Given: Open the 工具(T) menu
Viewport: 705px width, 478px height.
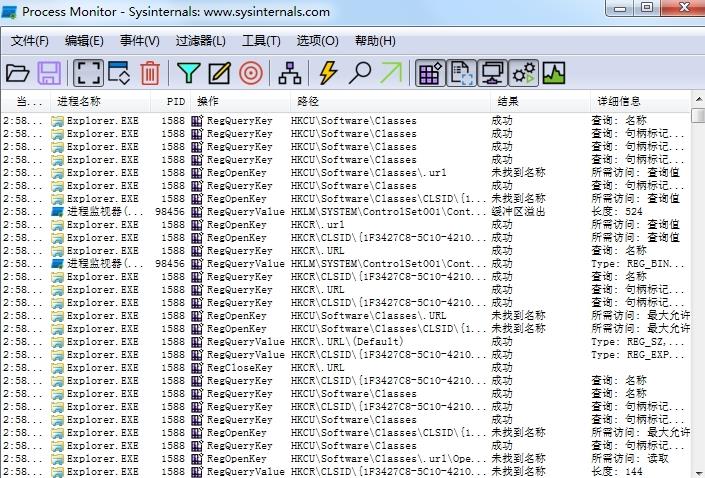Looking at the screenshot, I should pyautogui.click(x=261, y=41).
